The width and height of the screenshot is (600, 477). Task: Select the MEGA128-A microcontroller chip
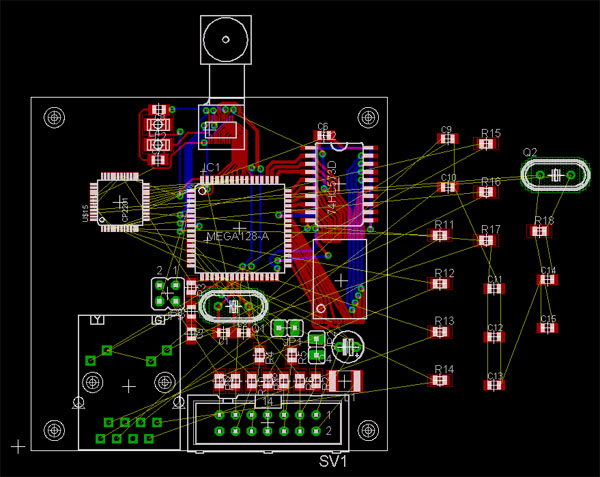point(239,228)
